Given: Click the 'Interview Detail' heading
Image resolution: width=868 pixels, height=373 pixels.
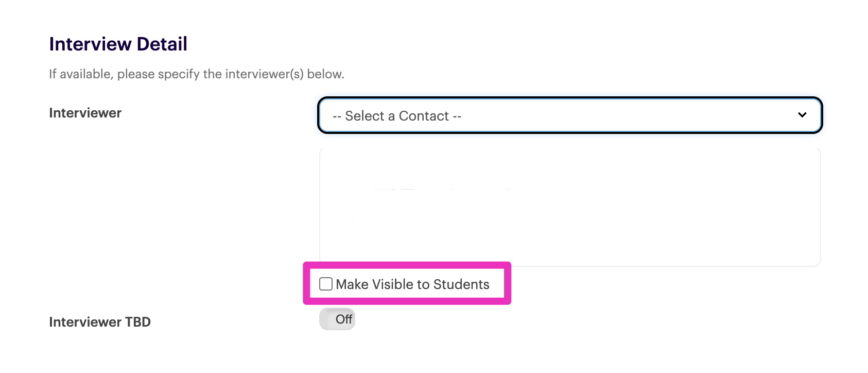Looking at the screenshot, I should pyautogui.click(x=118, y=44).
